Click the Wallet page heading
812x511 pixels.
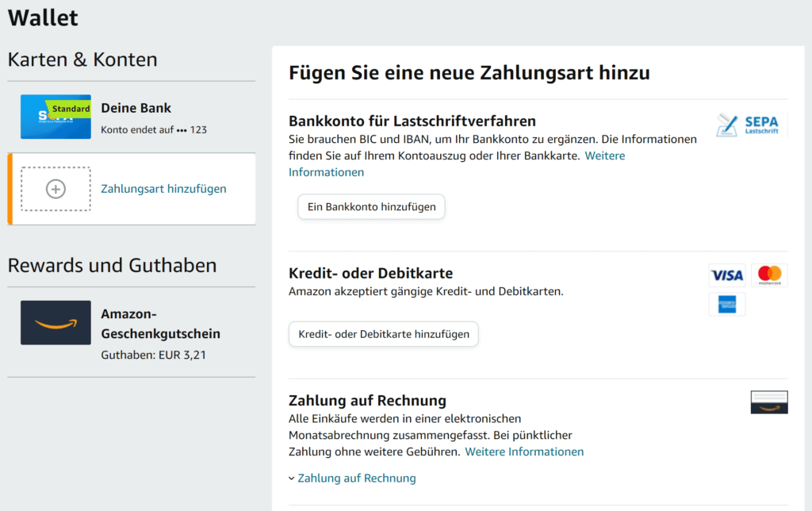click(x=43, y=17)
